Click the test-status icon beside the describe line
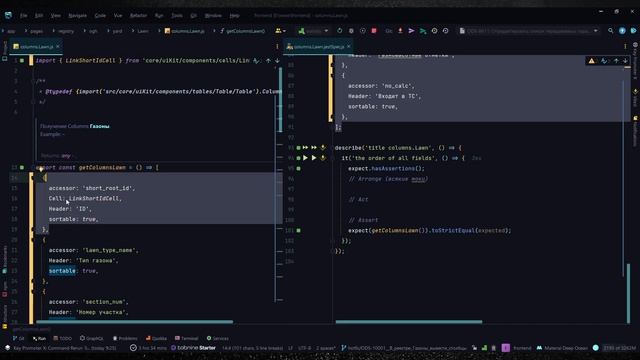Screen dimensions: 640x360 [x=298, y=148]
